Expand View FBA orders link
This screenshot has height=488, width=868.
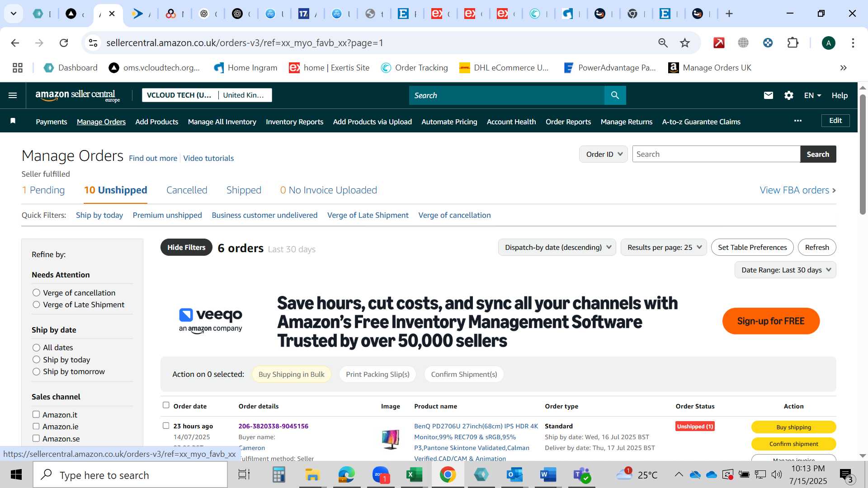tap(798, 190)
